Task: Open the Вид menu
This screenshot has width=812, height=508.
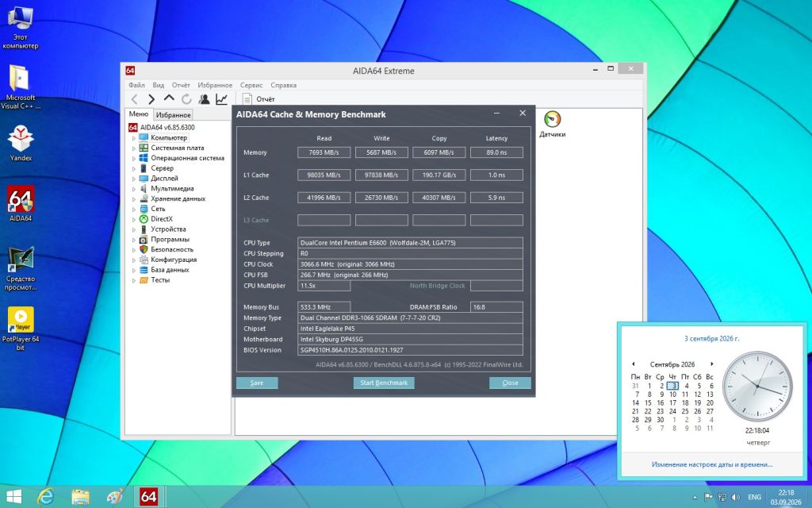Action: coord(159,85)
